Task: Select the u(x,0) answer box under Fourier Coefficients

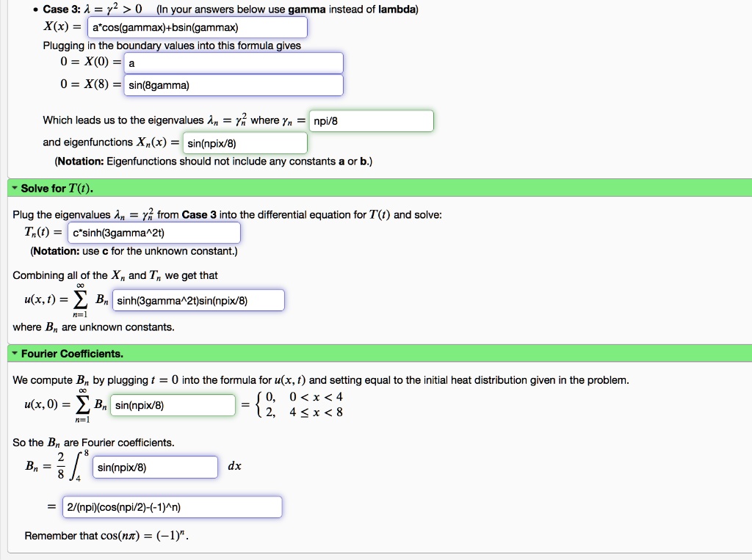Action: (173, 404)
